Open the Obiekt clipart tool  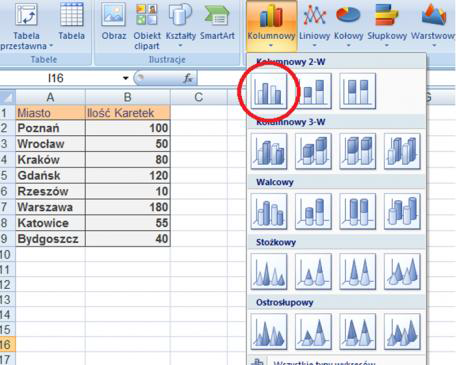[x=147, y=26]
